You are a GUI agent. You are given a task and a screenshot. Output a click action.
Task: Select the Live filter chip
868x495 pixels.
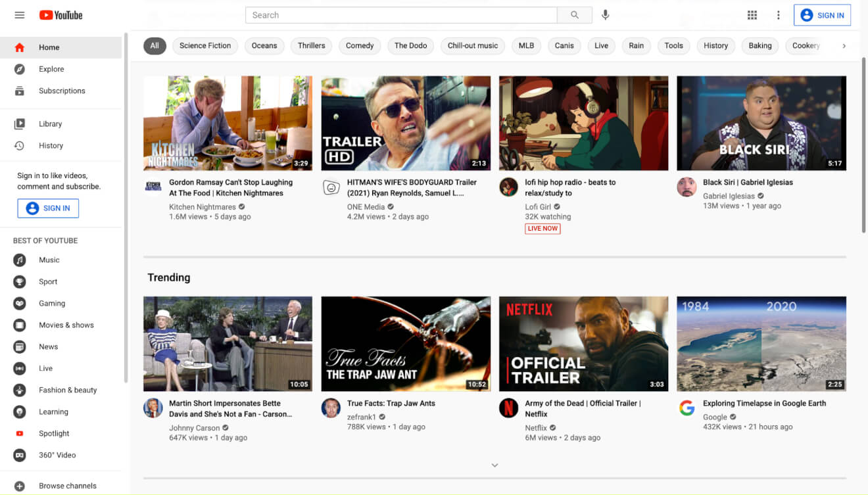(x=601, y=45)
